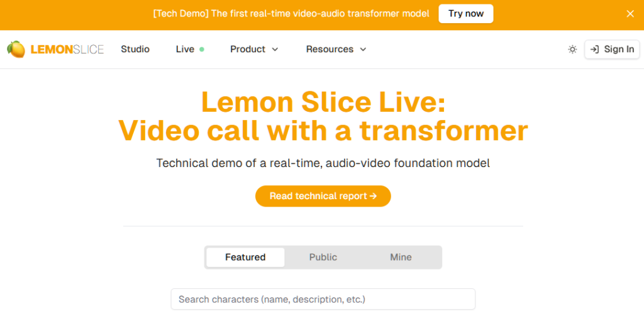The height and width of the screenshot is (321, 644).
Task: Switch to the Mine tab
Action: pos(401,258)
